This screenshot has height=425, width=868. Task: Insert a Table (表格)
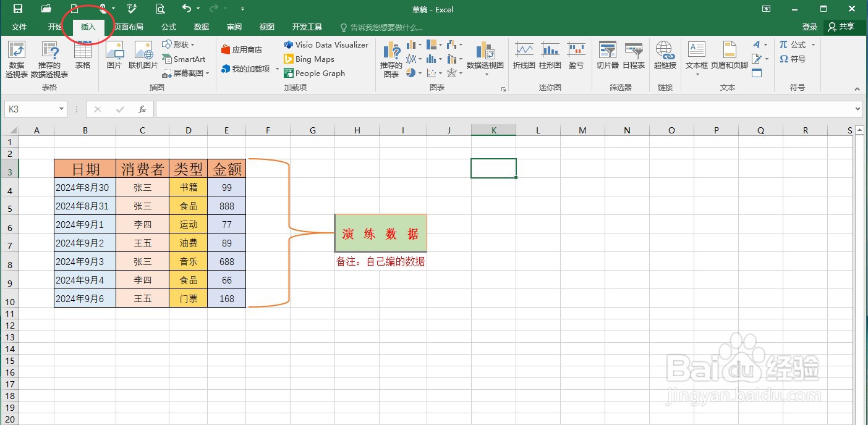[x=83, y=54]
